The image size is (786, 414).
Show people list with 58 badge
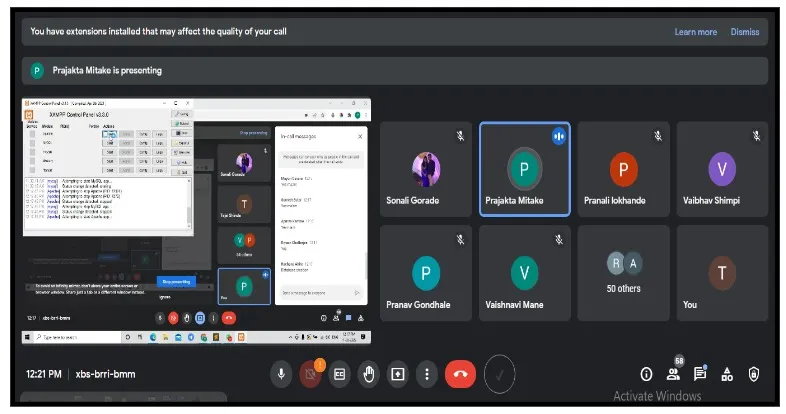pos(673,374)
